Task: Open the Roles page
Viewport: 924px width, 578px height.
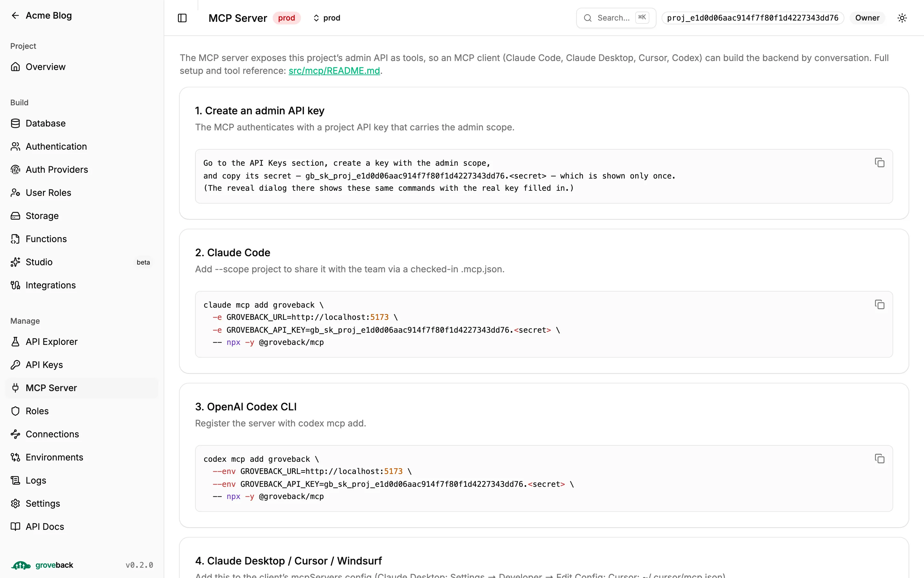Action: (x=82, y=411)
